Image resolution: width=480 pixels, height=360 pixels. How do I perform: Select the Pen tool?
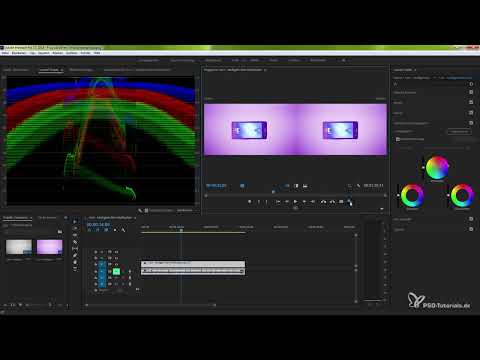pyautogui.click(x=75, y=255)
